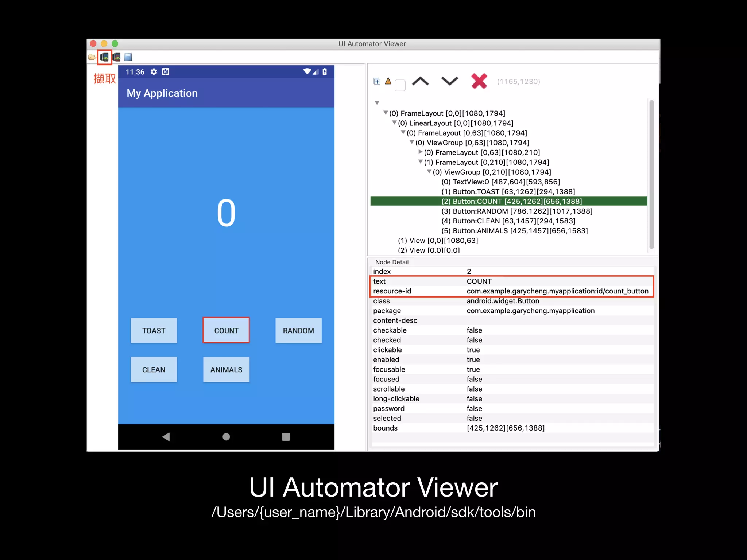Click the package value row
747x560 pixels.
click(x=512, y=311)
